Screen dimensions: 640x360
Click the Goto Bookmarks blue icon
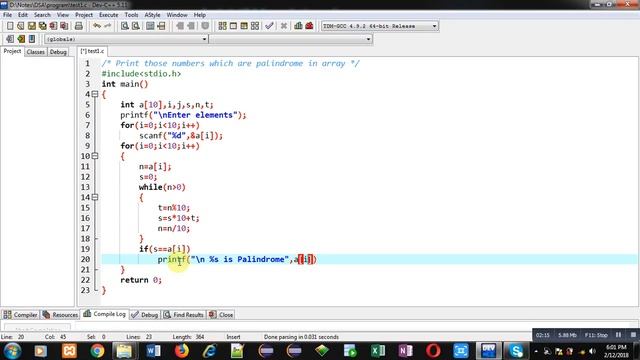pos(32,39)
